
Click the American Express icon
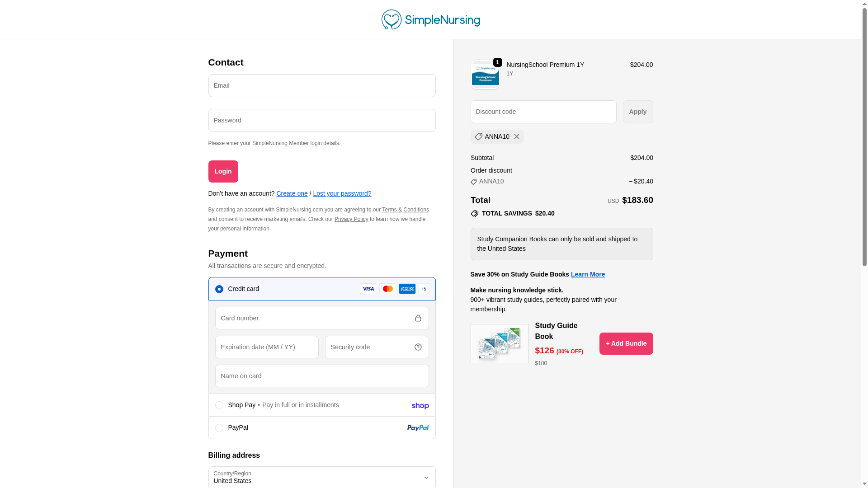pyautogui.click(x=407, y=289)
